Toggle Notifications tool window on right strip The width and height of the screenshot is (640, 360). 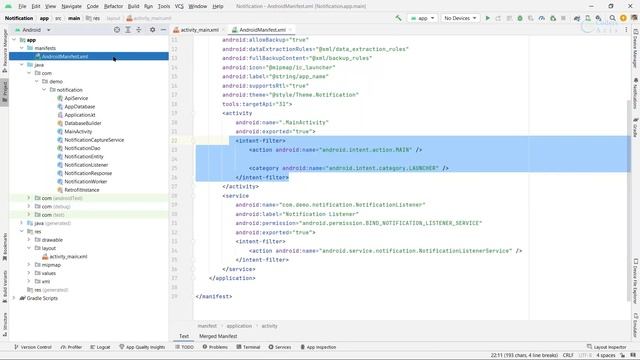(x=636, y=94)
